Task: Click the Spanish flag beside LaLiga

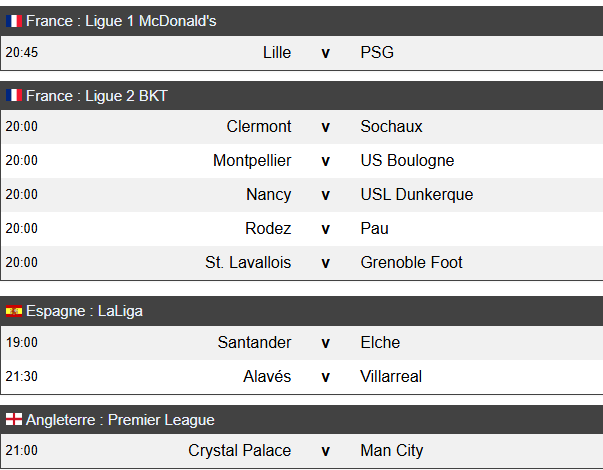Action: [x=14, y=311]
